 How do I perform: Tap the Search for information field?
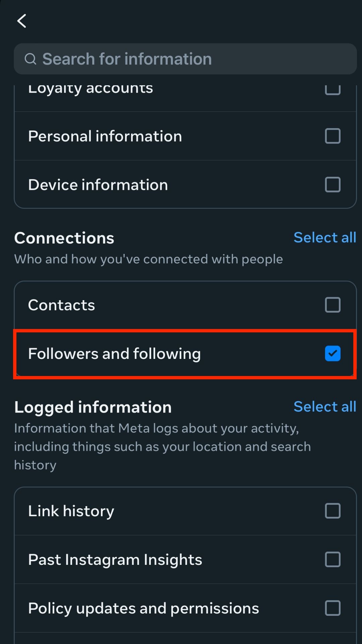pyautogui.click(x=184, y=59)
